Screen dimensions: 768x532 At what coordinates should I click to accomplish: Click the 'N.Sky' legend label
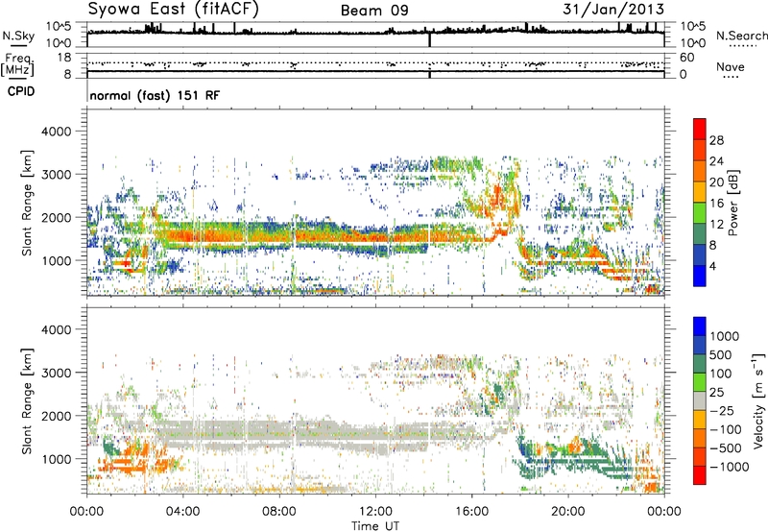(18, 36)
